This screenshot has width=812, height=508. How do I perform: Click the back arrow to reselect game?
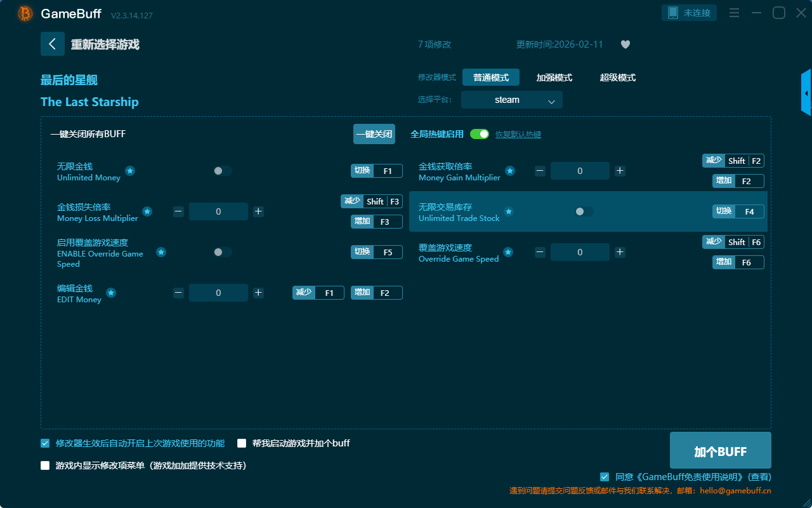[52, 44]
